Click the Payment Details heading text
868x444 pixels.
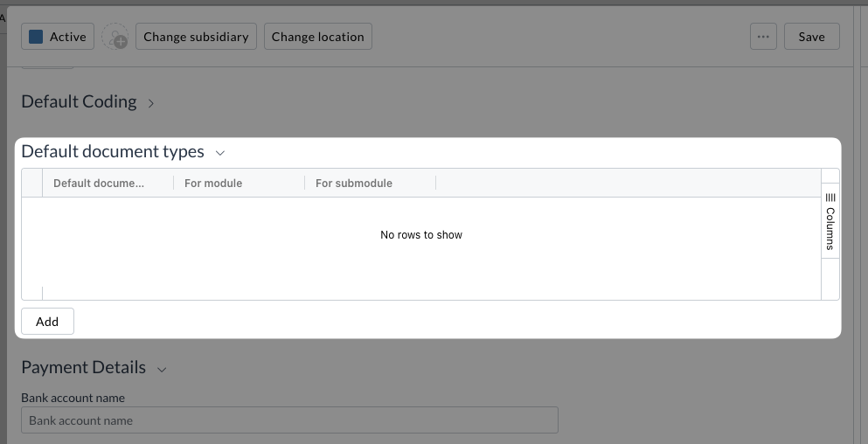tap(84, 368)
